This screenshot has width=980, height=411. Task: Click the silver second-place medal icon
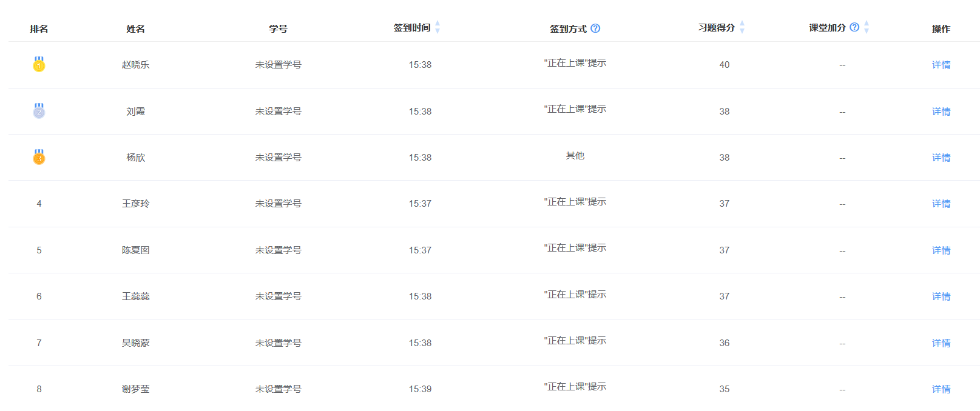39,111
